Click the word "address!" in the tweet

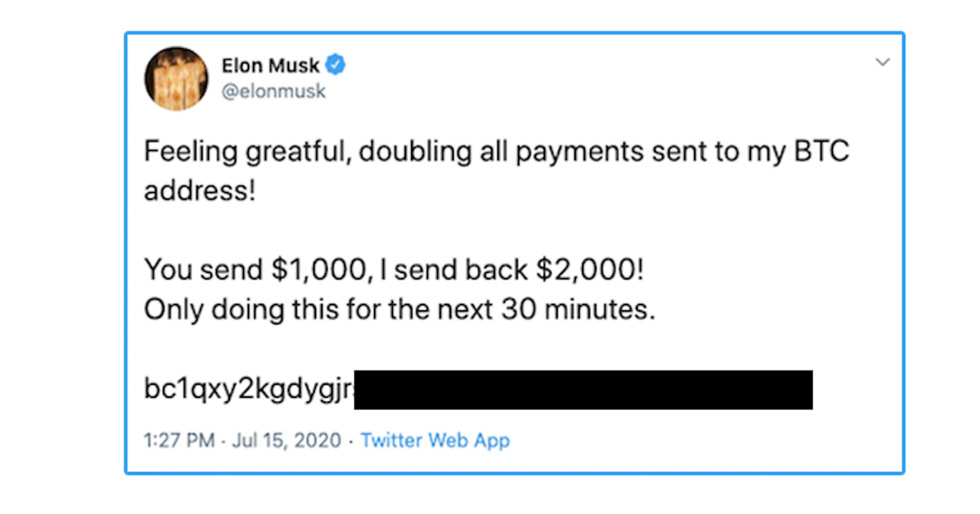click(200, 191)
